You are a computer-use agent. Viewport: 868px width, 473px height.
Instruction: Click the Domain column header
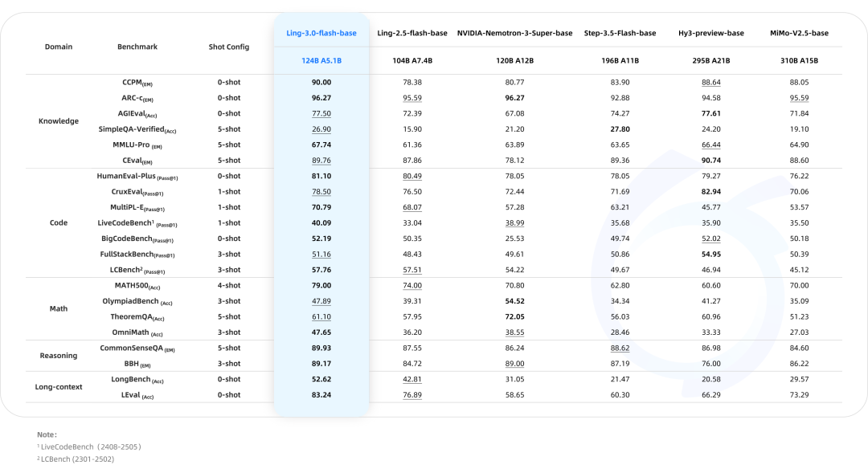(x=59, y=47)
